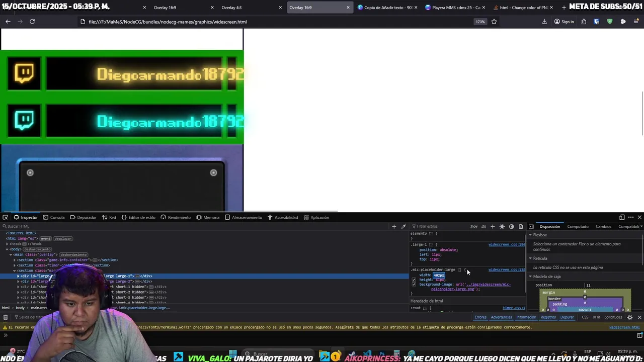Uncheck the height declaration checkbox

tap(414, 280)
